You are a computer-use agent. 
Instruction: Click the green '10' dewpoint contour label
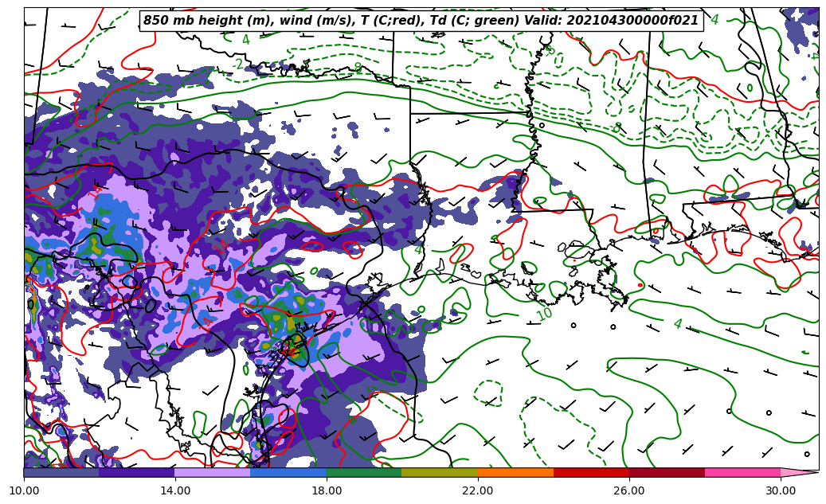pos(544,315)
